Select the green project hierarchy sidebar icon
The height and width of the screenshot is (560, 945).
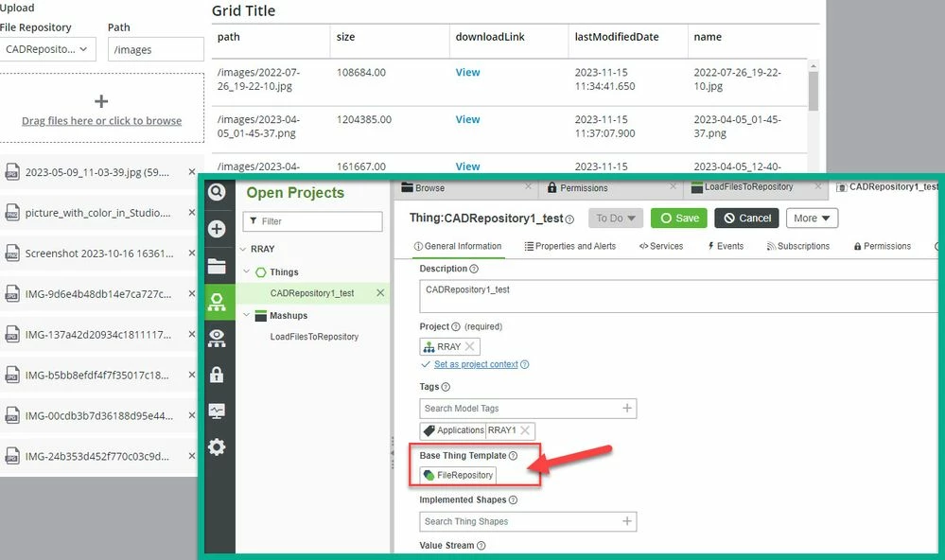click(217, 302)
